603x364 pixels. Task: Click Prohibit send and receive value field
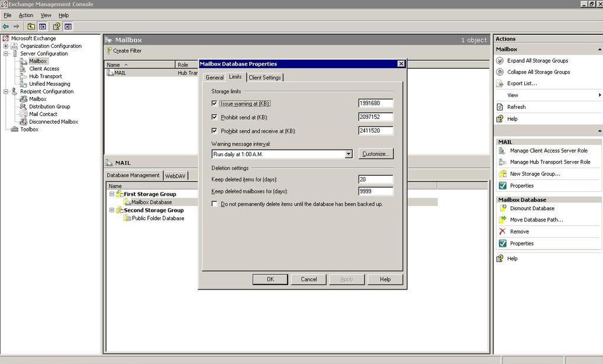click(x=376, y=130)
